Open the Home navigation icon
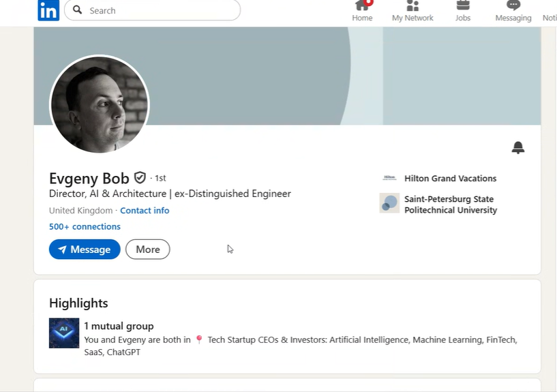Screen dimensions: 557x392 (362, 6)
